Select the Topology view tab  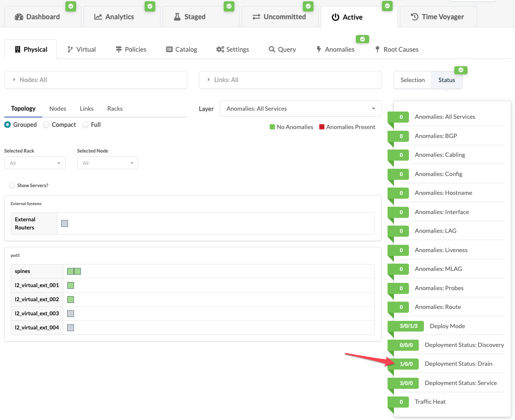point(24,109)
